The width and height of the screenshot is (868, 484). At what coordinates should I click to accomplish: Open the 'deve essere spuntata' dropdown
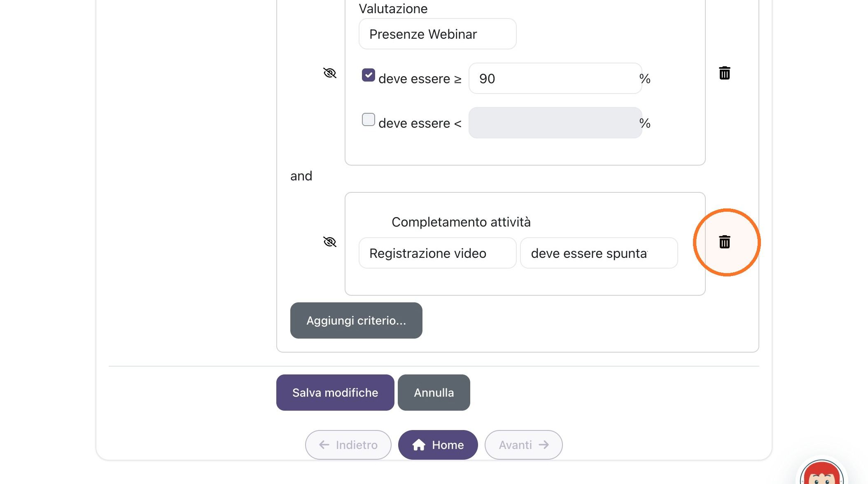(599, 253)
